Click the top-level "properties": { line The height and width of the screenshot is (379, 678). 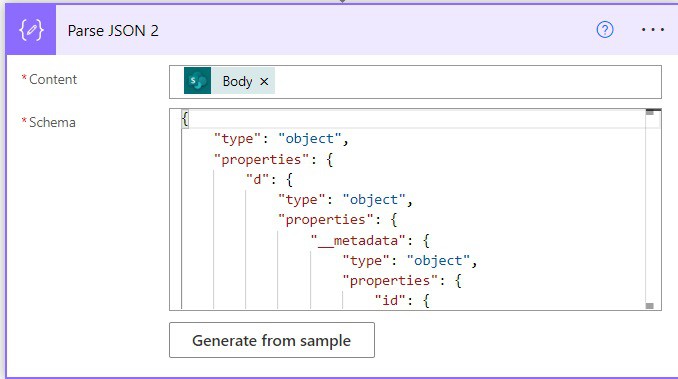(274, 159)
